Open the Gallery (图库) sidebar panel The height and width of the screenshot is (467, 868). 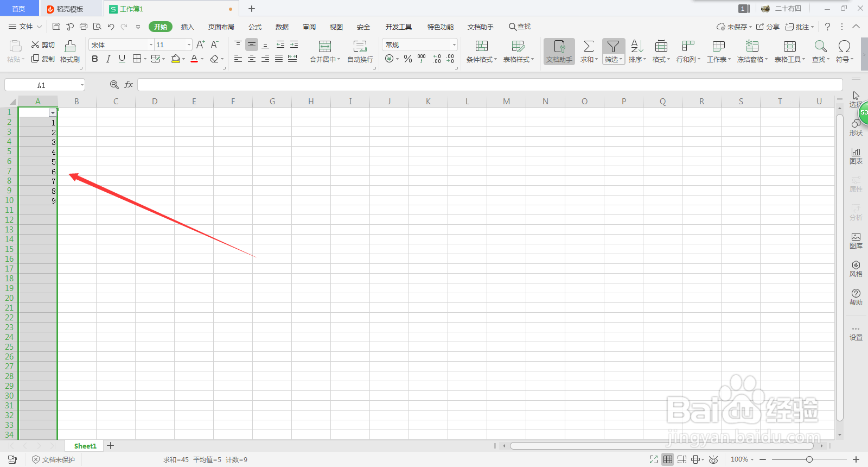tap(856, 241)
